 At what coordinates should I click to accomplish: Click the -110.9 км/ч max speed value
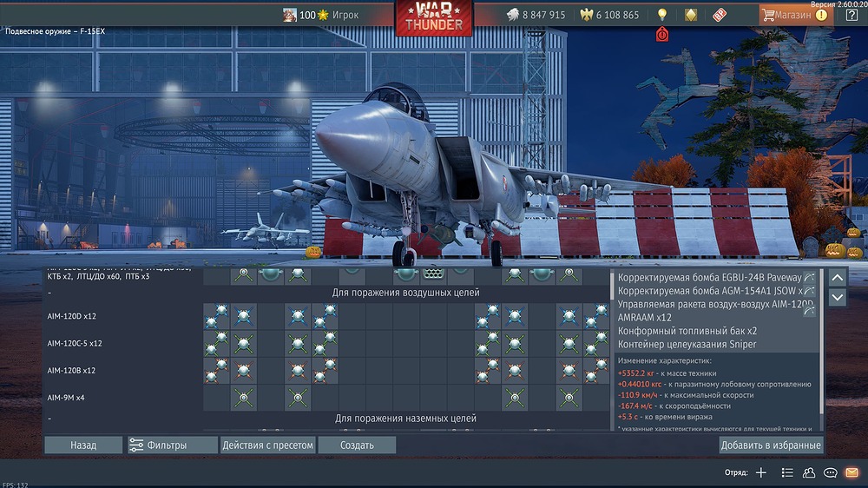638,395
